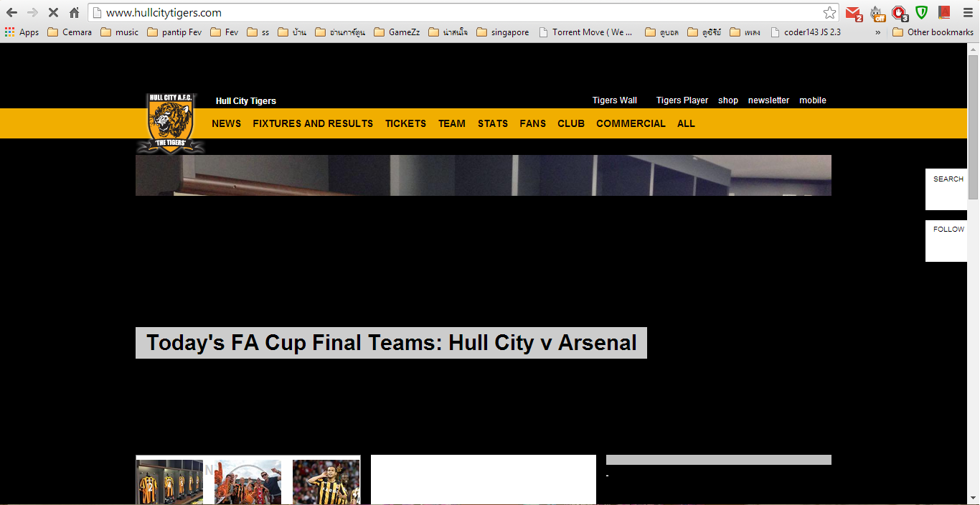Open the Other bookmarks folder
The image size is (980, 505).
[x=933, y=32]
